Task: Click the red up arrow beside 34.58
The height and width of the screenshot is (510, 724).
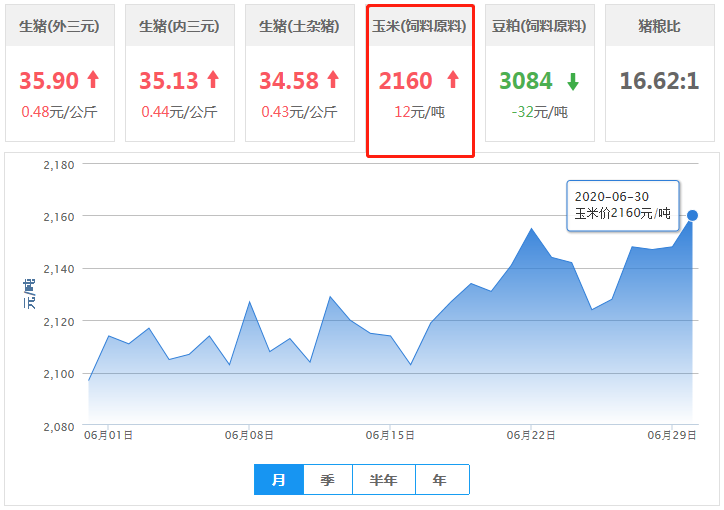Action: 333,80
